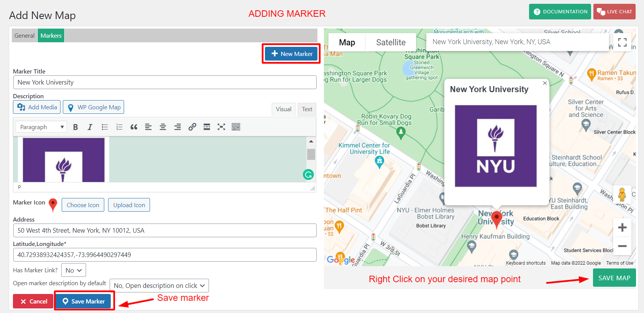This screenshot has width=644, height=313.
Task: Toggle bold formatting in the description editor
Action: click(x=75, y=127)
